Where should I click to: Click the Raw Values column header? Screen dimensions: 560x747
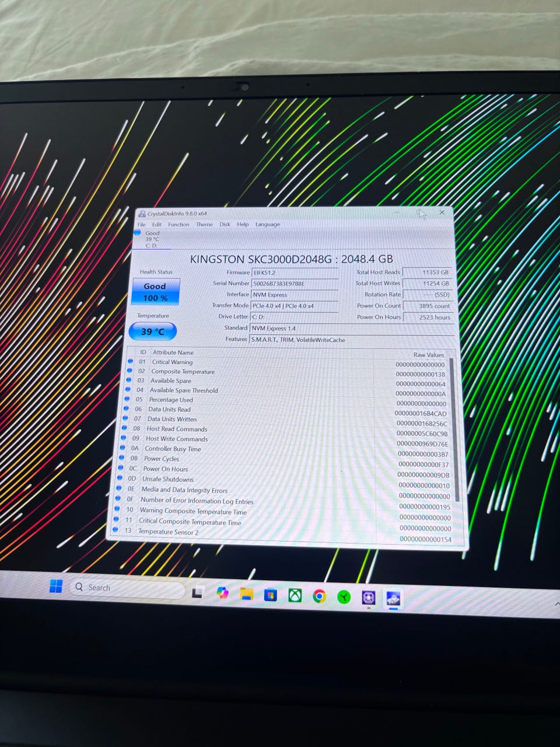point(429,355)
